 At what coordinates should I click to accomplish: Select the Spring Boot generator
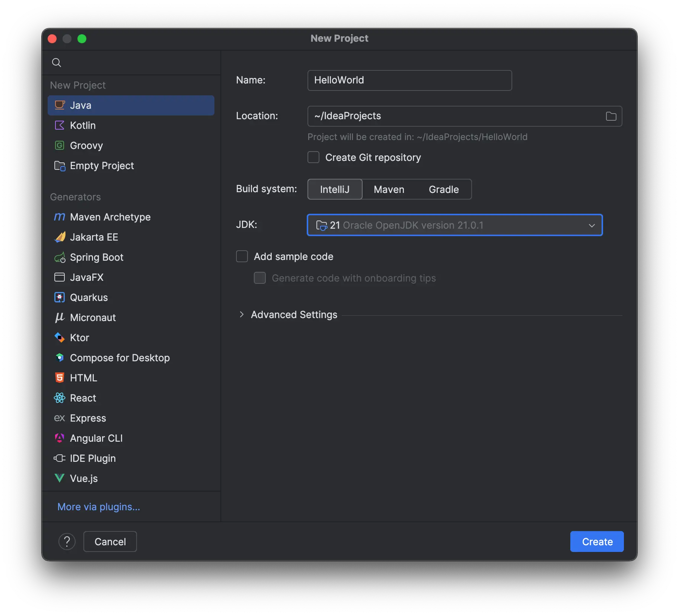(x=97, y=257)
